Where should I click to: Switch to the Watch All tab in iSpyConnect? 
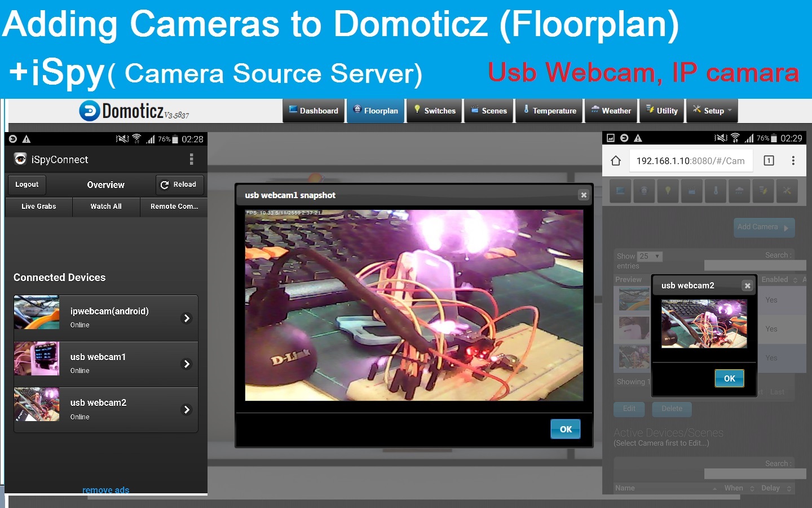[106, 207]
